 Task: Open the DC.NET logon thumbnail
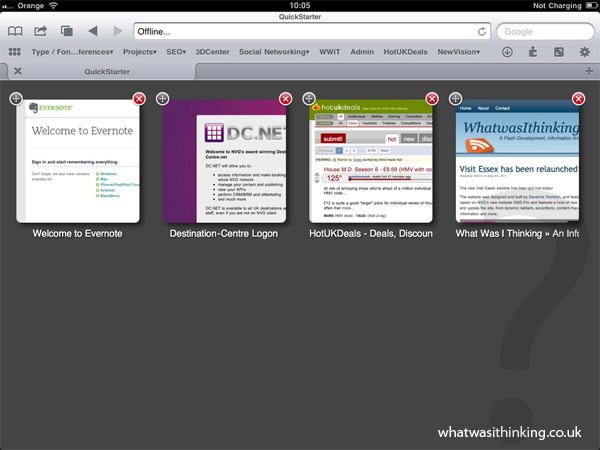(x=224, y=161)
